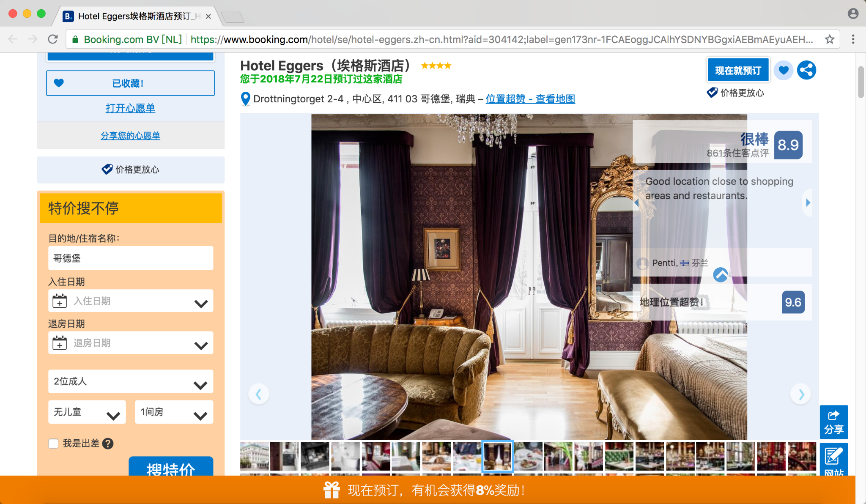Bookmark this page with the star icon
The width and height of the screenshot is (866, 504).
(830, 39)
